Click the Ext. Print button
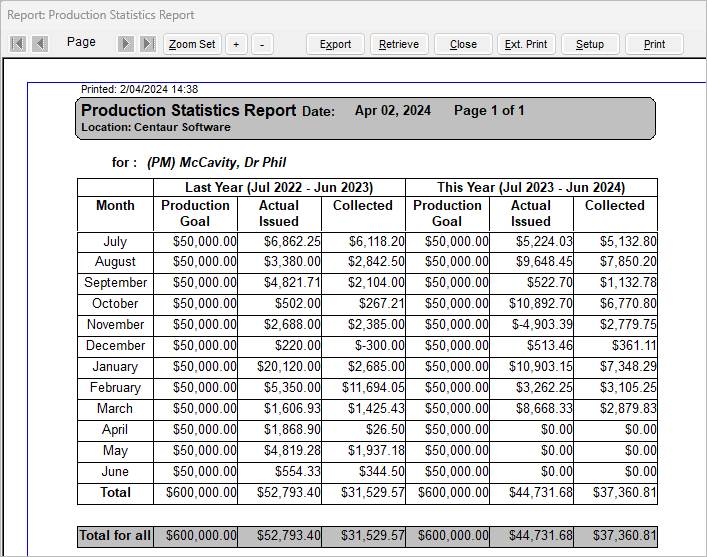 (x=525, y=44)
